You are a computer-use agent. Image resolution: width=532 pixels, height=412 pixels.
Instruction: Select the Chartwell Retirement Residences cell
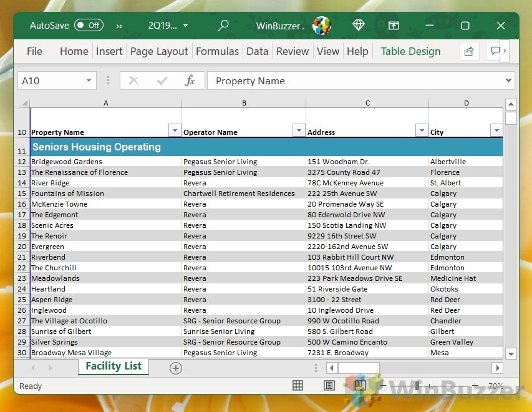click(244, 194)
